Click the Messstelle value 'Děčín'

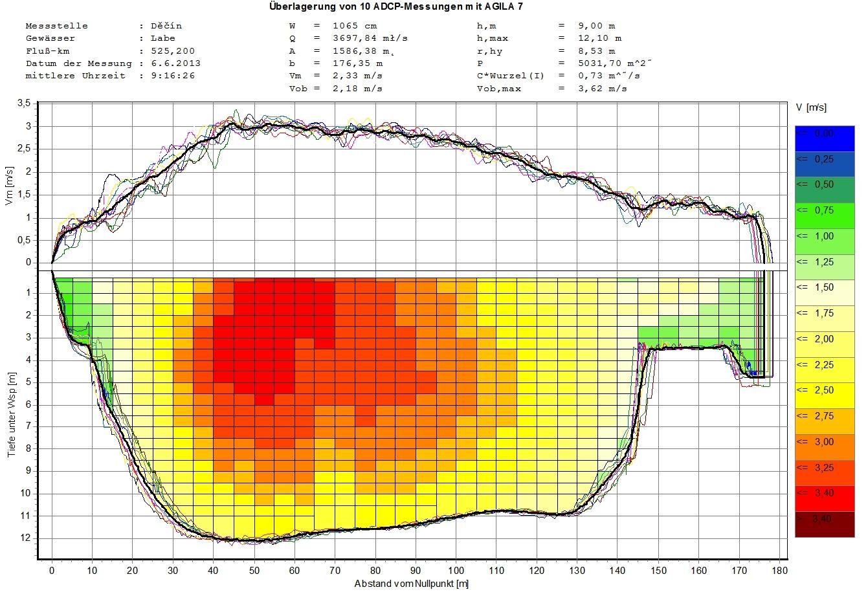(x=166, y=26)
